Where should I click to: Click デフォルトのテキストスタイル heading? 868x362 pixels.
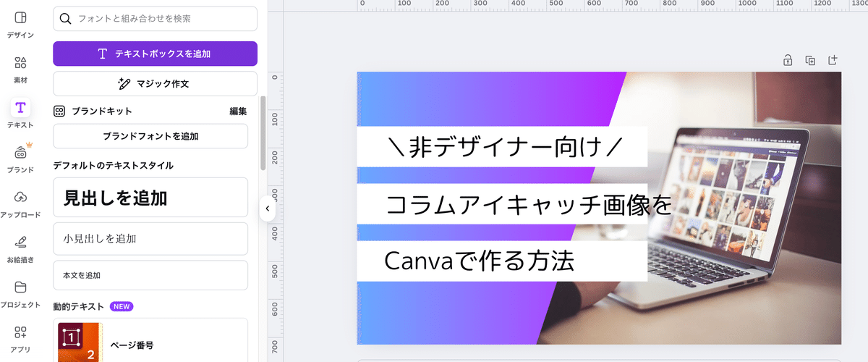pyautogui.click(x=114, y=165)
